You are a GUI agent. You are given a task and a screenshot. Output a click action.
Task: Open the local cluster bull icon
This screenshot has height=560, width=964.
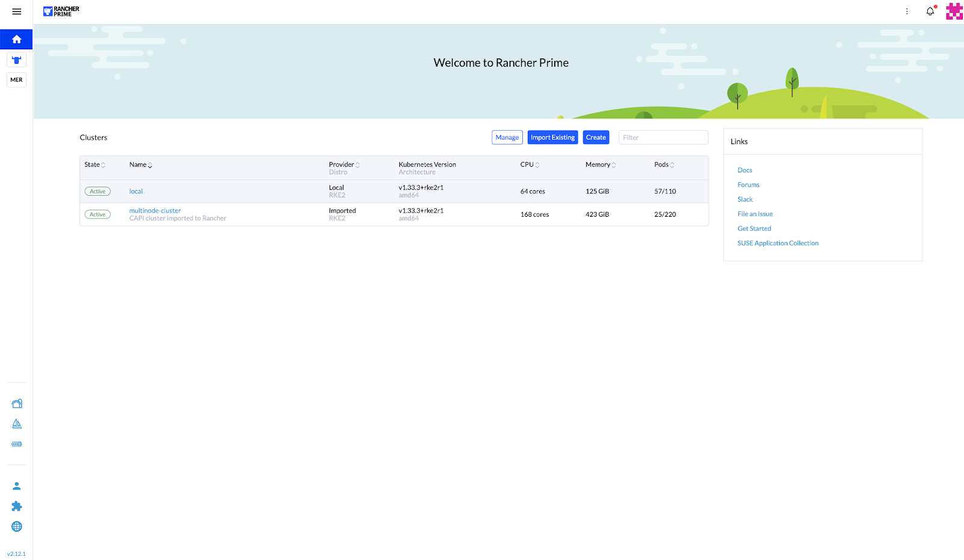(17, 60)
